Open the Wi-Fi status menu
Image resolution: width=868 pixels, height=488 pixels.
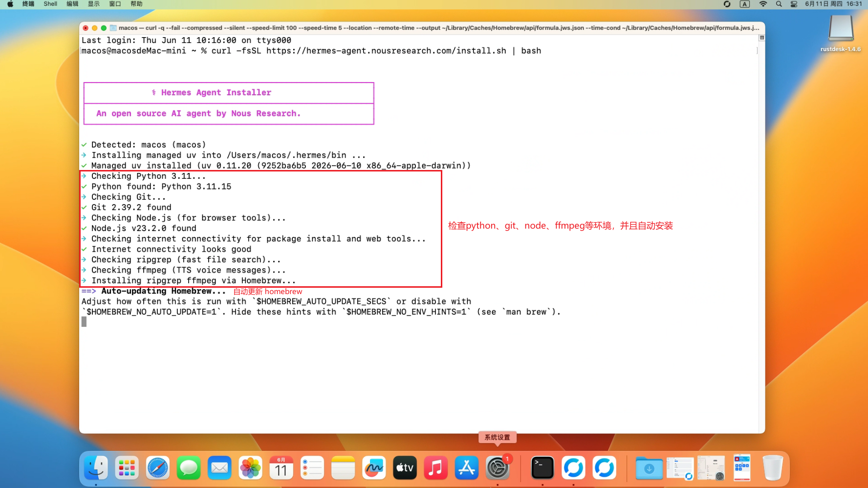(763, 4)
